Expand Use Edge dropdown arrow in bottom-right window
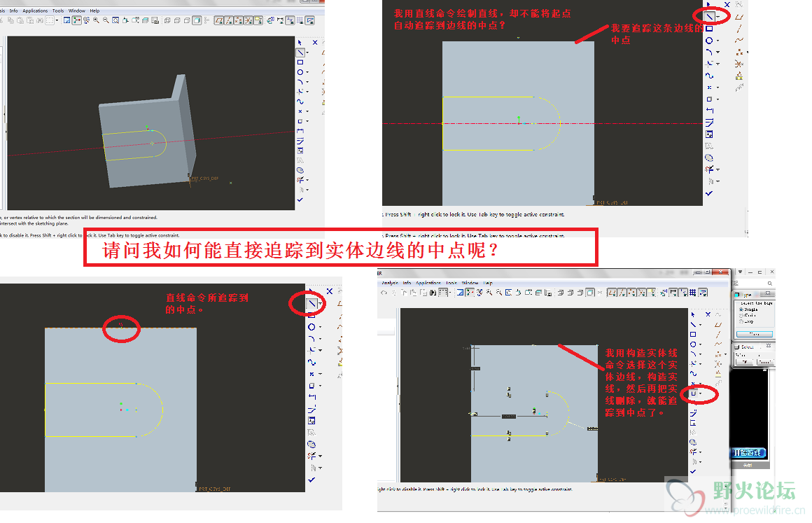 (x=700, y=393)
